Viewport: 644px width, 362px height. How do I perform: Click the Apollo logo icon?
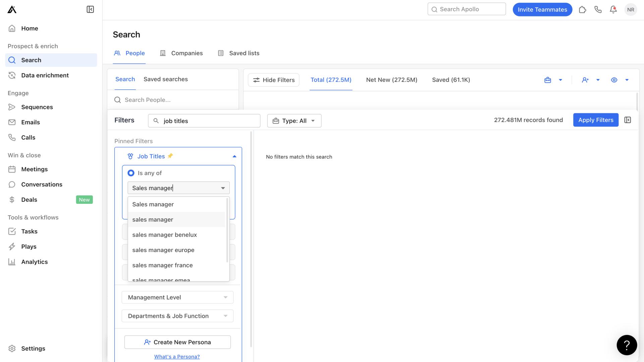coord(12,9)
